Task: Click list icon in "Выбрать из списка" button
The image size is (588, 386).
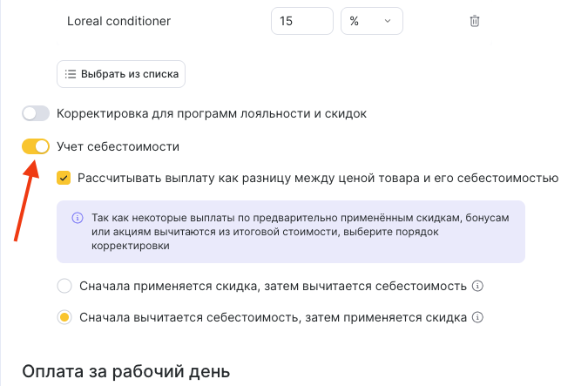Action: 71,74
